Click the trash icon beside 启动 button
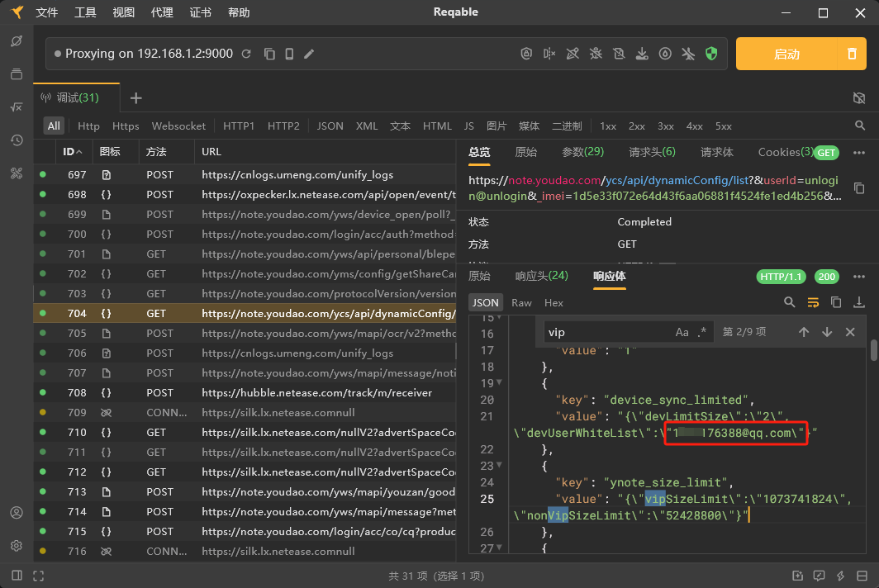Viewport: 879px width, 588px height. pos(852,54)
